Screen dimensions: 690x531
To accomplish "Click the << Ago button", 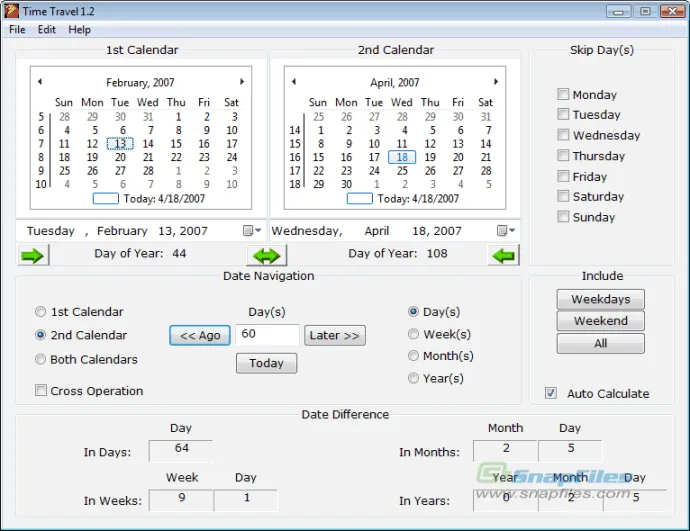I will (200, 336).
